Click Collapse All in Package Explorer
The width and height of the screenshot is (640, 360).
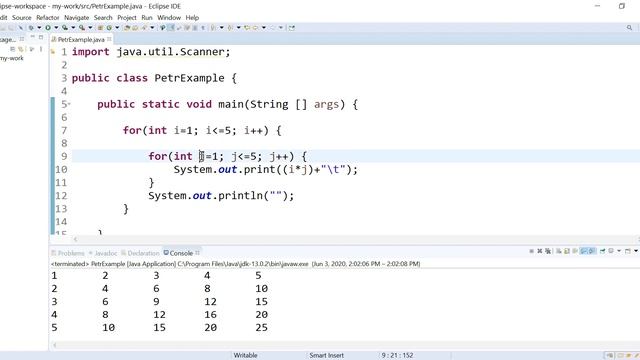(13, 49)
